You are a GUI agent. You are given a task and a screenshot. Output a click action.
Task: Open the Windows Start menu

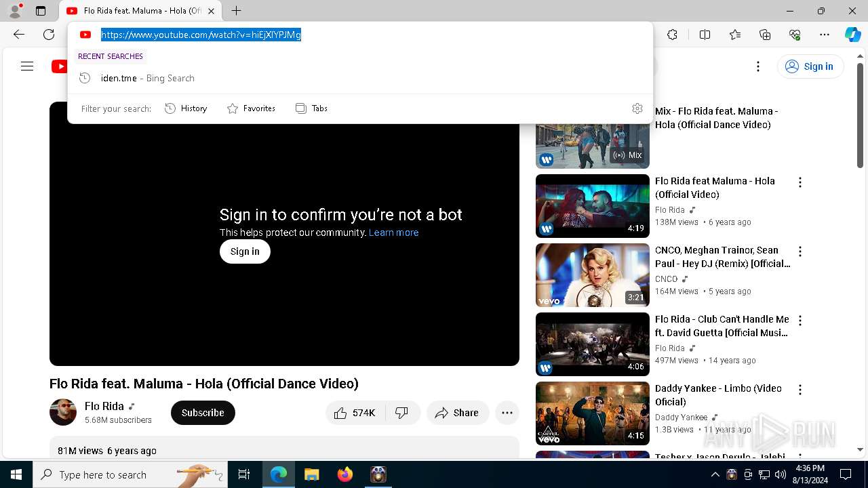[x=16, y=474]
